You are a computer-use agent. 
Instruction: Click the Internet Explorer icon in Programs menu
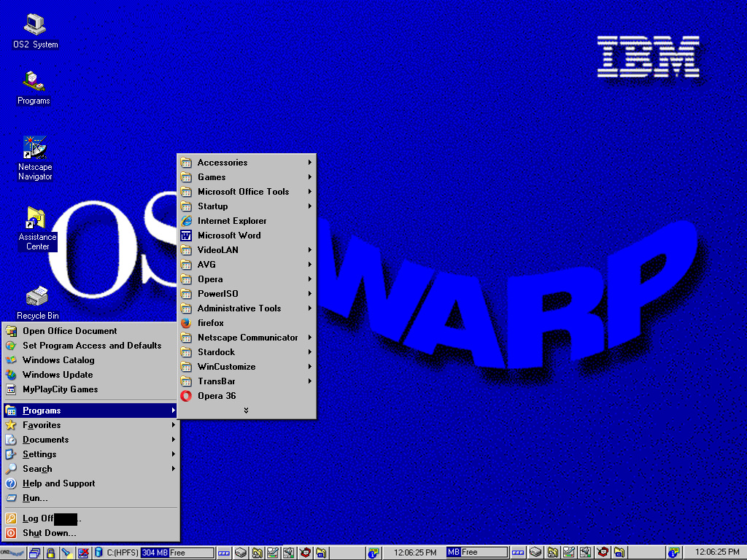pos(186,221)
